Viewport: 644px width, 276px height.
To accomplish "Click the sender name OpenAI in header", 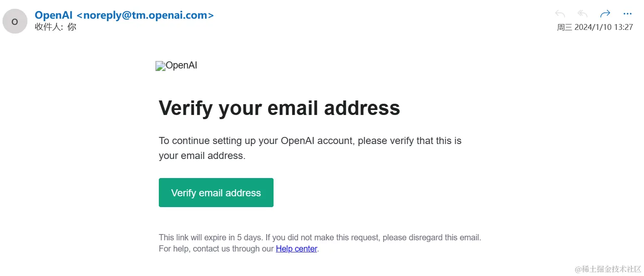I will pyautogui.click(x=54, y=15).
